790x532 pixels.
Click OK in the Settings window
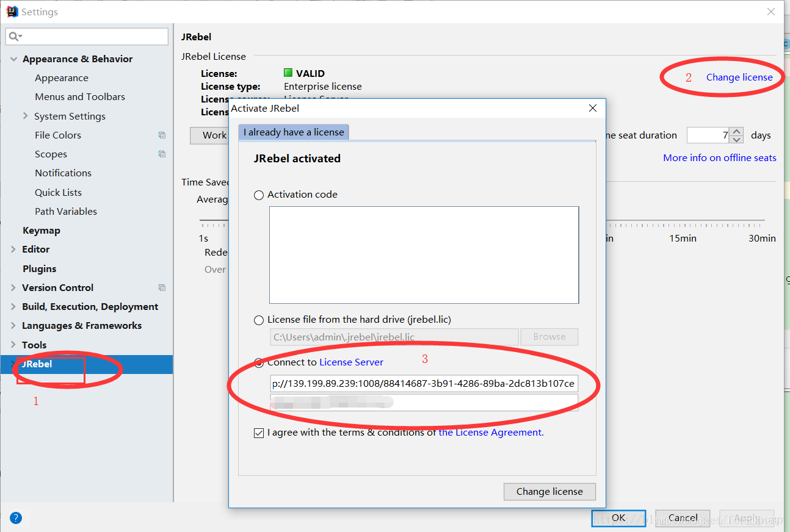[618, 518]
